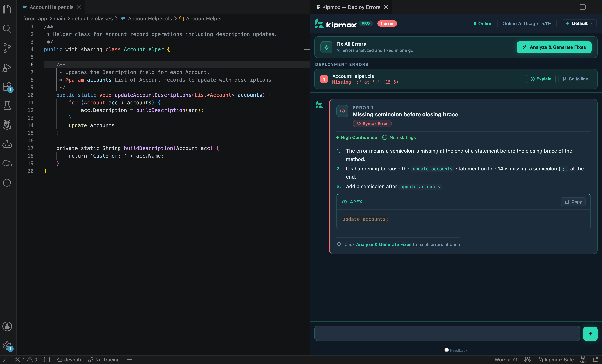Open the robot icon in activity bar

(7, 144)
